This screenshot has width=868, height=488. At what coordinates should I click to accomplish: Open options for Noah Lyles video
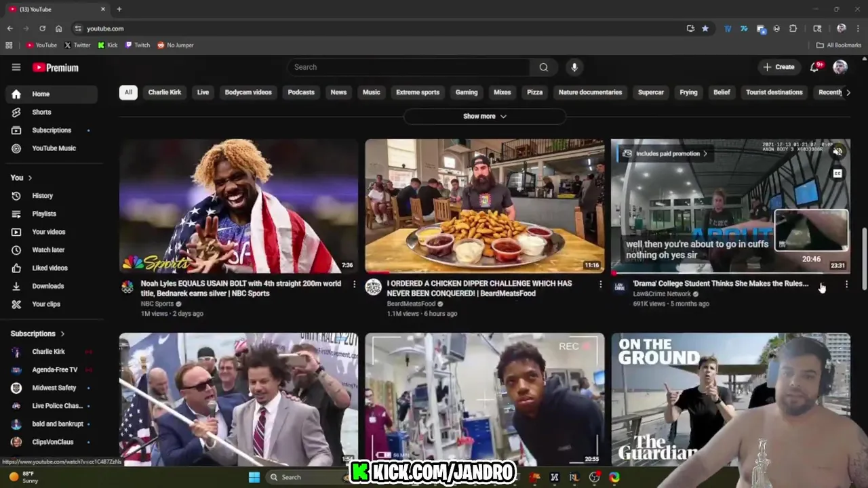(354, 284)
